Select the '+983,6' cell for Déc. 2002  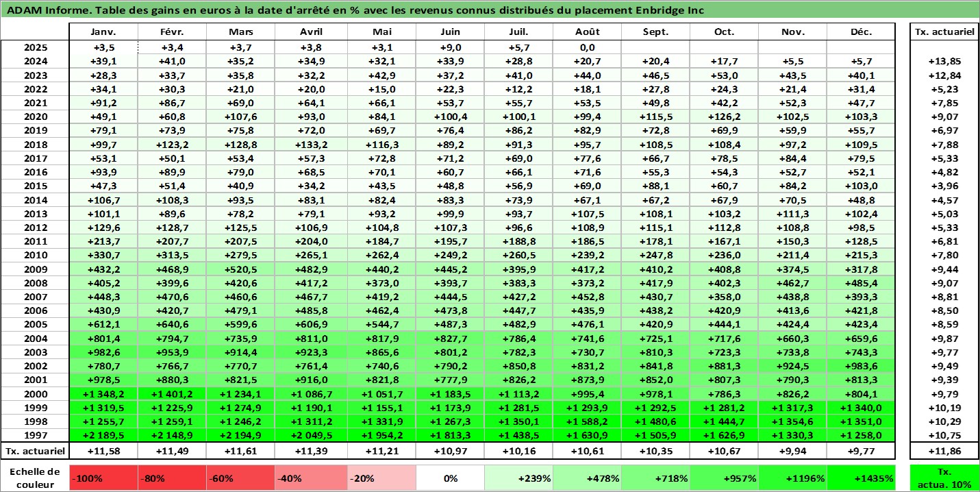pyautogui.click(x=861, y=366)
